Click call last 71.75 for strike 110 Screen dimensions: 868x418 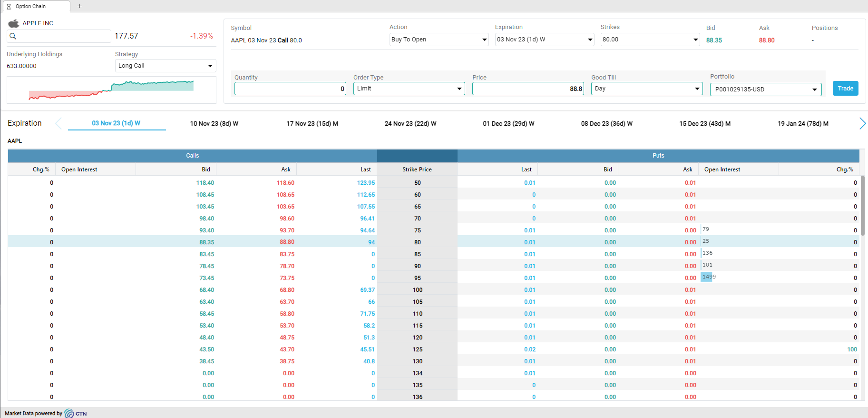pos(367,314)
